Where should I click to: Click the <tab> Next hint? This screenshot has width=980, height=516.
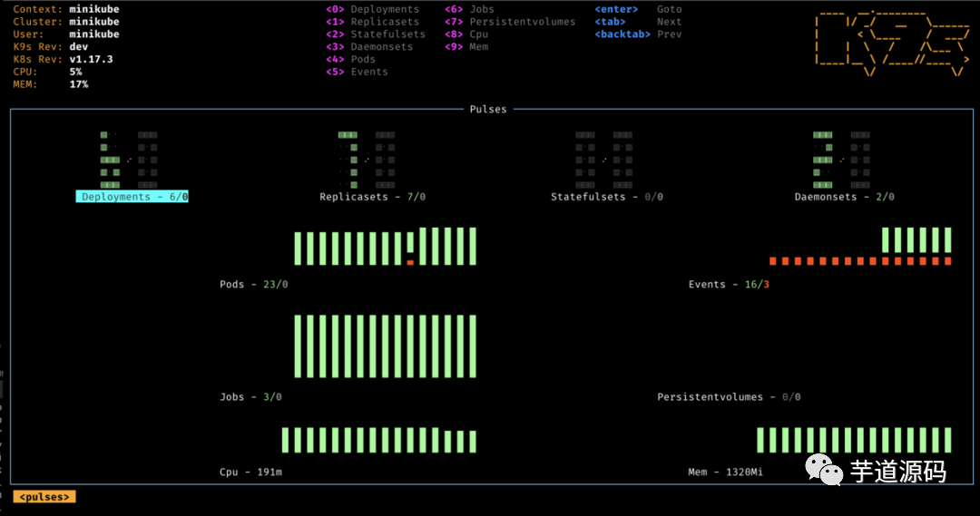[638, 22]
